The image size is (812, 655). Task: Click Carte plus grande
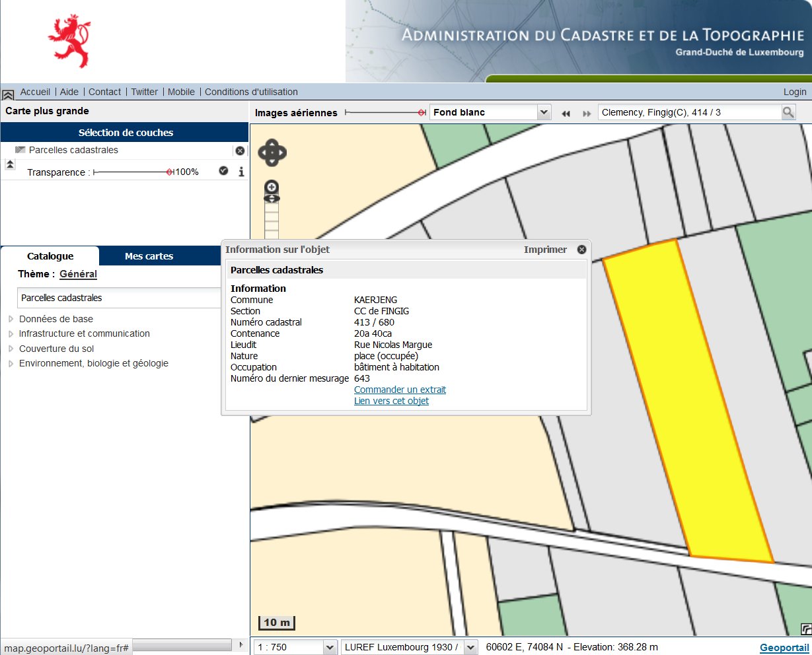[x=47, y=111]
